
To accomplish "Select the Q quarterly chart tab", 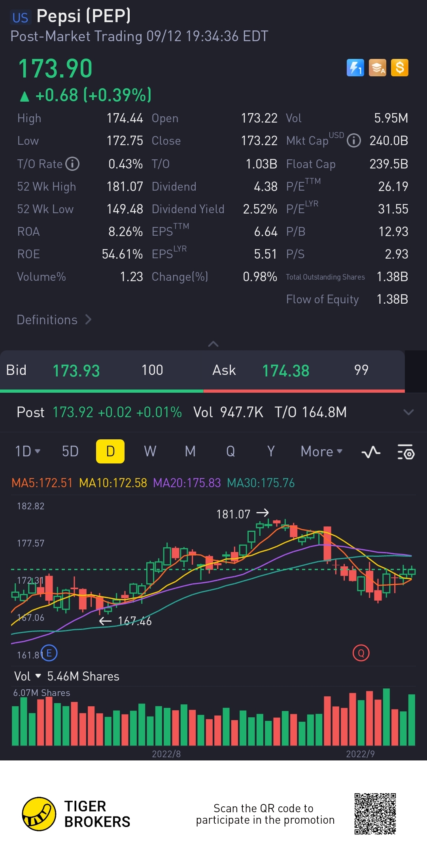I will click(231, 451).
